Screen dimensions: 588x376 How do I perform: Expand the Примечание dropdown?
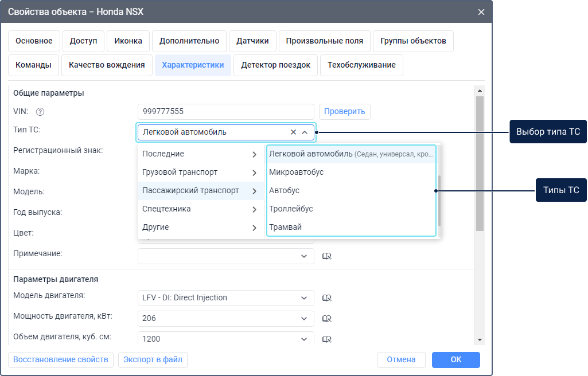click(x=304, y=256)
